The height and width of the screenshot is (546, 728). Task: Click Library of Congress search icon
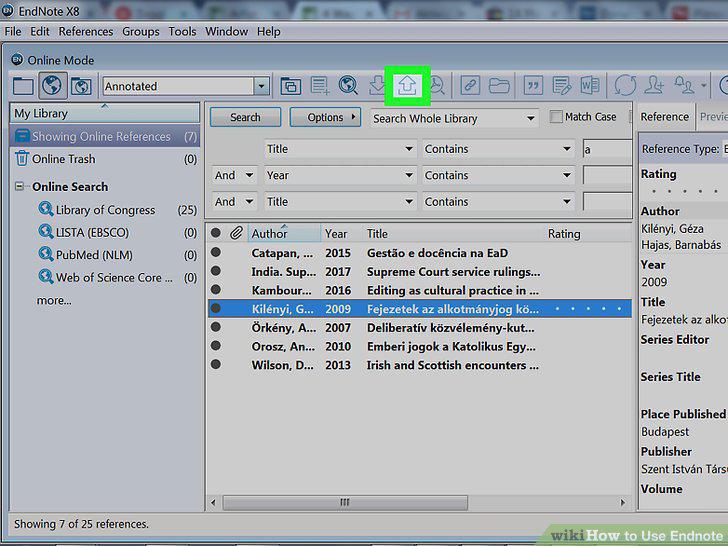tap(46, 209)
